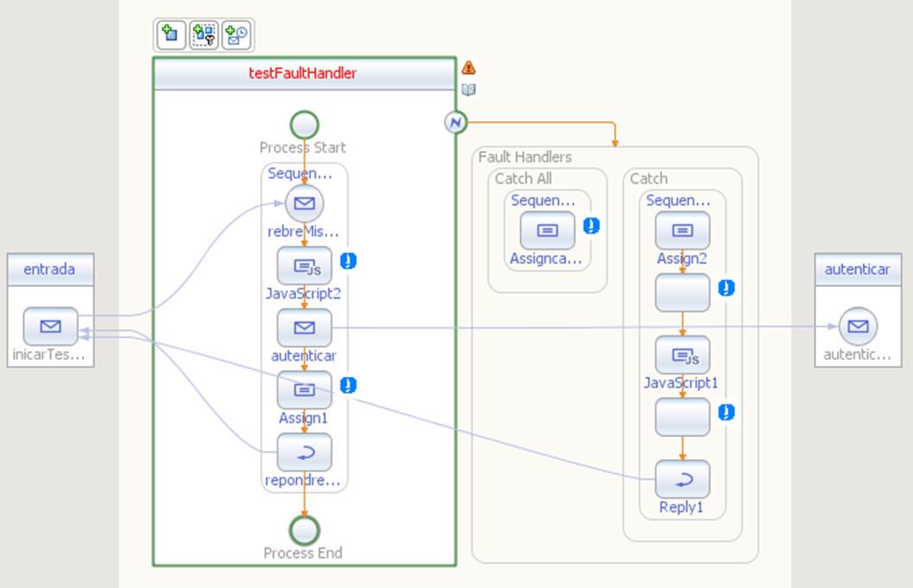The image size is (913, 588).
Task: Select the fault handler lightning marker
Action: (x=456, y=122)
